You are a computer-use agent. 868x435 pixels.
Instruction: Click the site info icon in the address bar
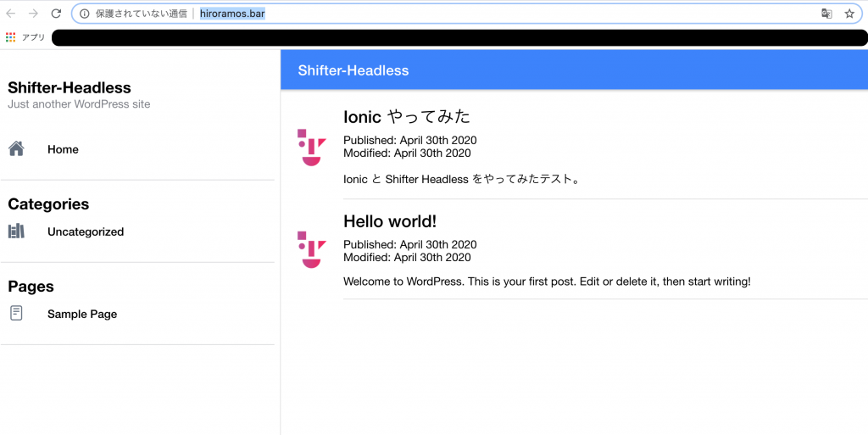coord(85,14)
